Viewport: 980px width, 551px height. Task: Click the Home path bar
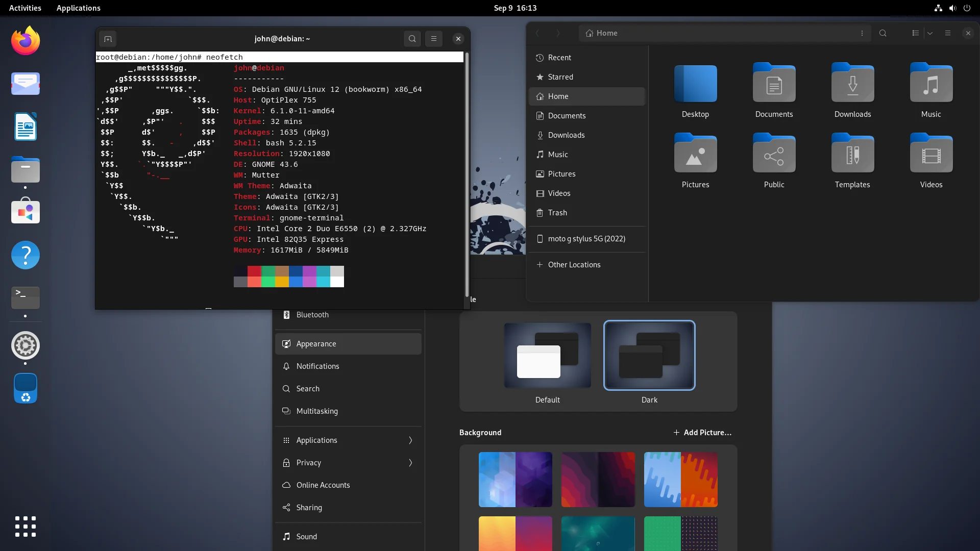pyautogui.click(x=724, y=33)
